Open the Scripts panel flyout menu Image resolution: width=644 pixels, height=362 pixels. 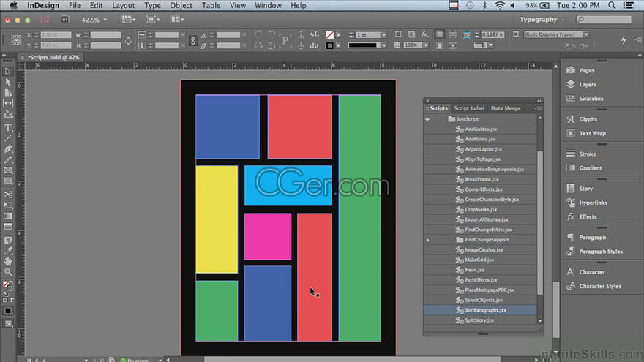[x=538, y=108]
